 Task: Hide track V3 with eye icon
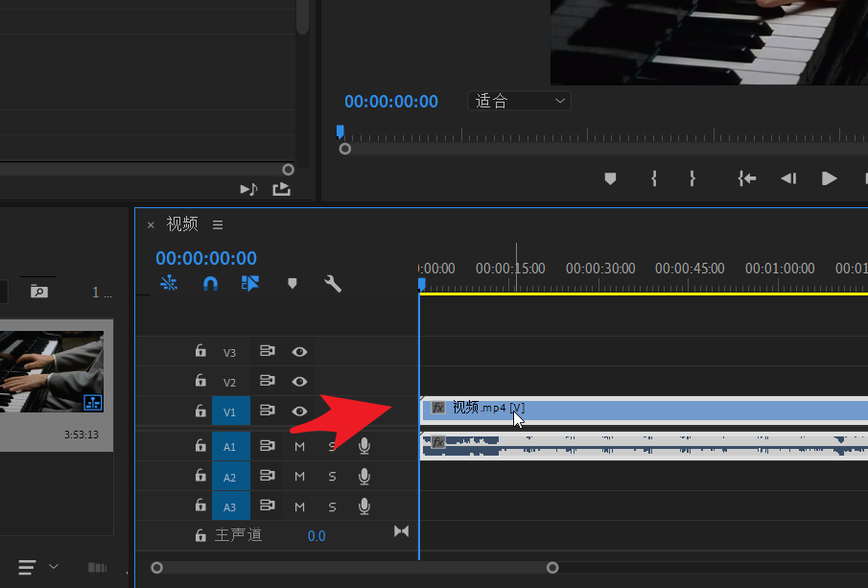pos(299,352)
